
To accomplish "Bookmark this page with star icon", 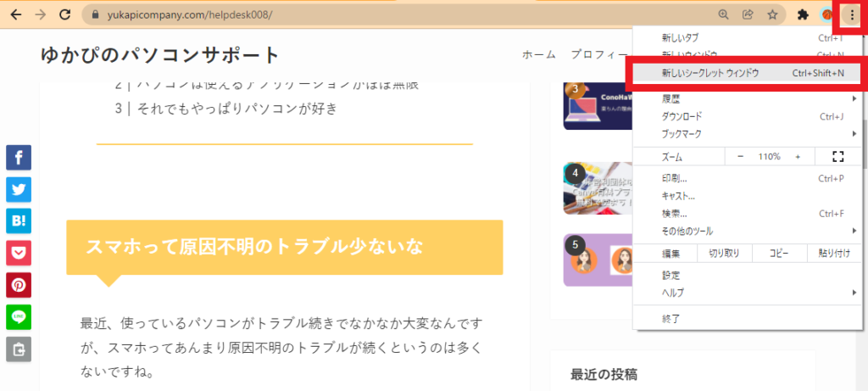I will tap(772, 15).
